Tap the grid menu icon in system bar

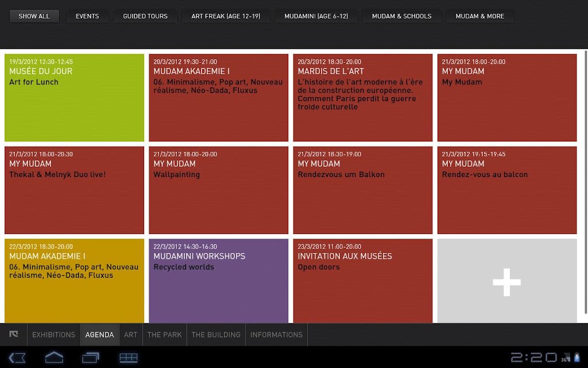129,358
